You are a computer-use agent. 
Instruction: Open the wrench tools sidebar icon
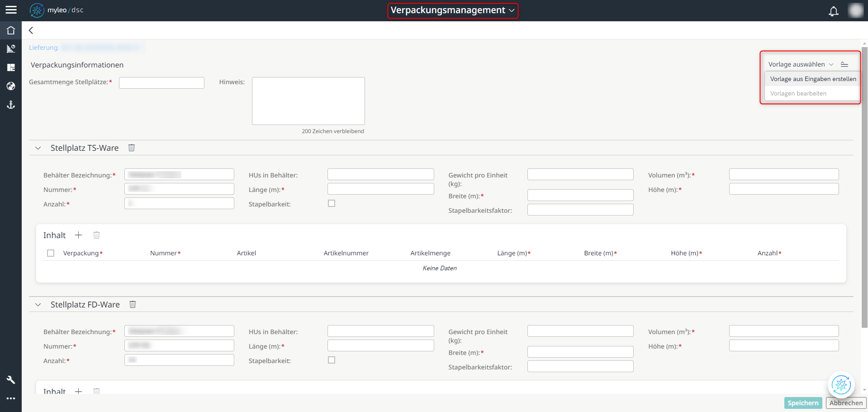click(11, 380)
